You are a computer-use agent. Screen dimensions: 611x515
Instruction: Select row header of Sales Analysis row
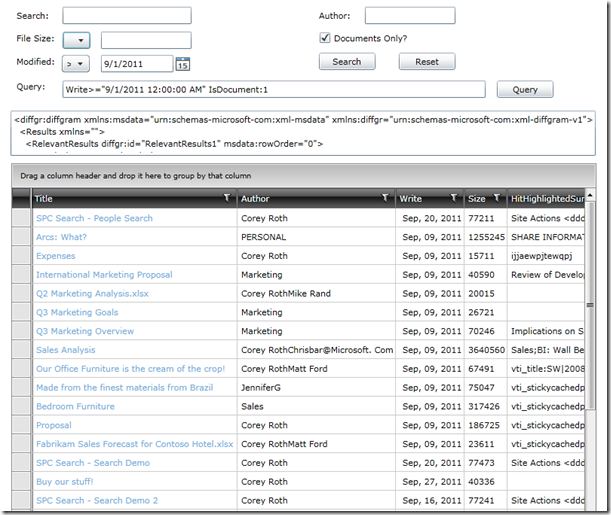tap(21, 350)
